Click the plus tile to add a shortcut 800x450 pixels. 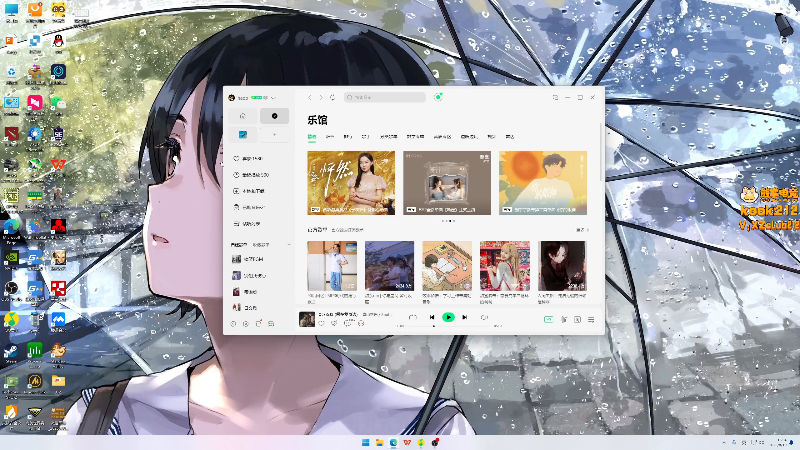tap(274, 135)
